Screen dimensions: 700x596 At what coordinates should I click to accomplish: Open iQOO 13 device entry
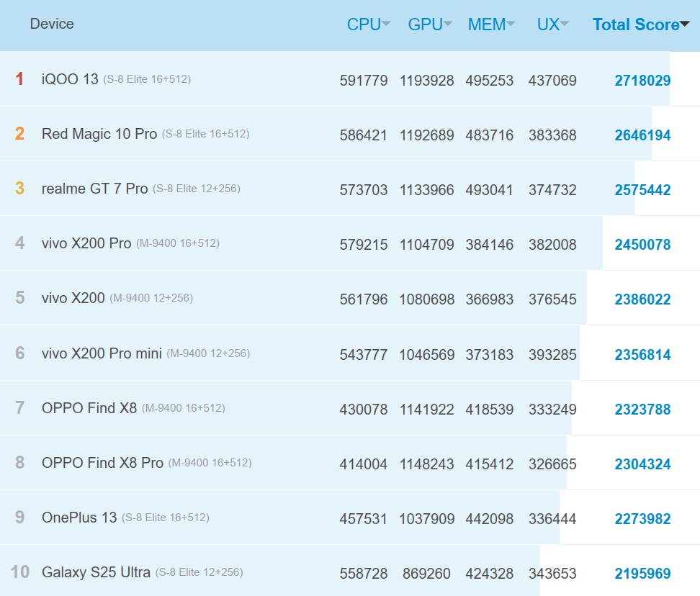point(70,79)
